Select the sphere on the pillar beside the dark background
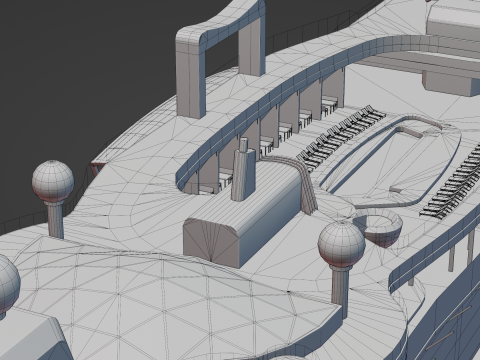 point(53,181)
